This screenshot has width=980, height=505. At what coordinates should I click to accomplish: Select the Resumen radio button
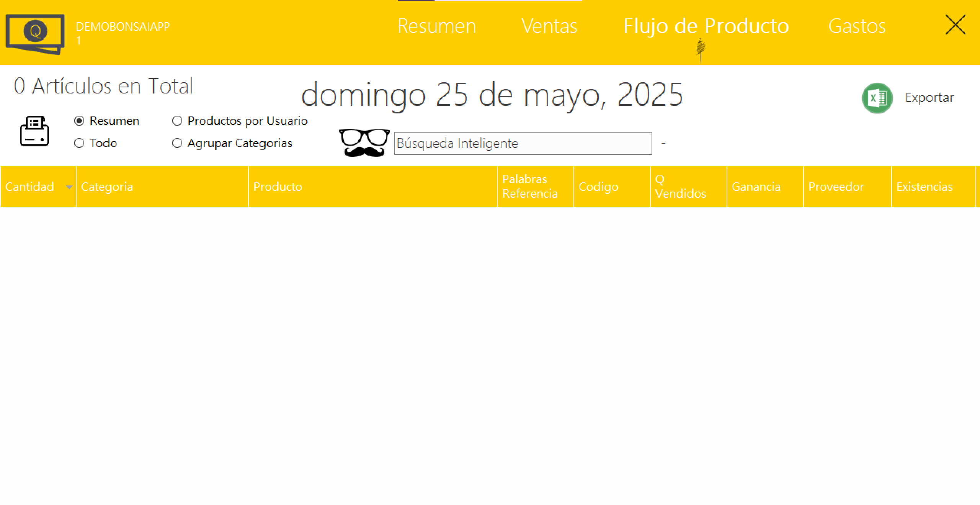(x=79, y=121)
